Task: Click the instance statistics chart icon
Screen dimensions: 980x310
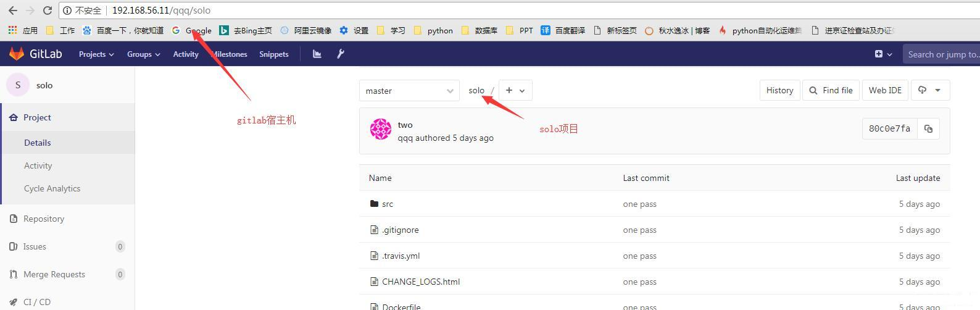Action: 317,54
